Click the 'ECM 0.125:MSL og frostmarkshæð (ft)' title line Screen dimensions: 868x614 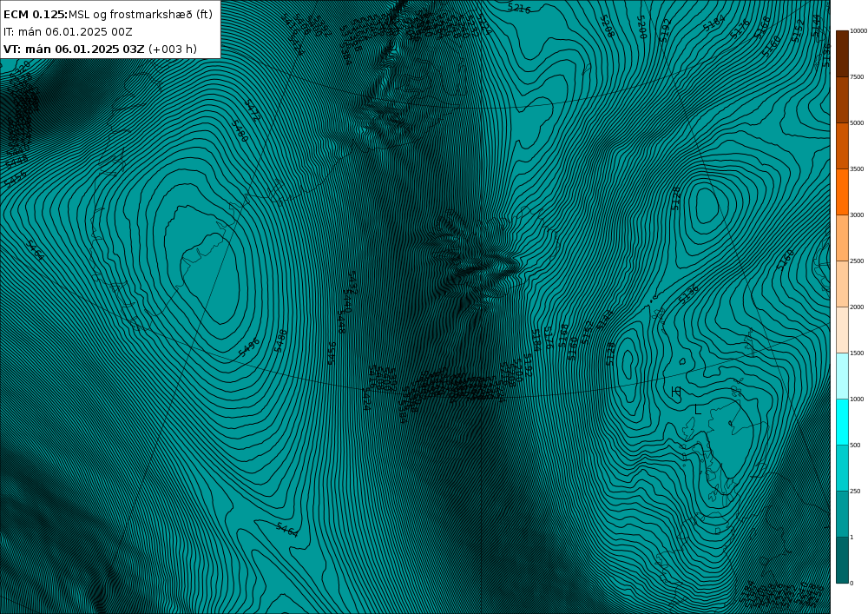tap(108, 15)
